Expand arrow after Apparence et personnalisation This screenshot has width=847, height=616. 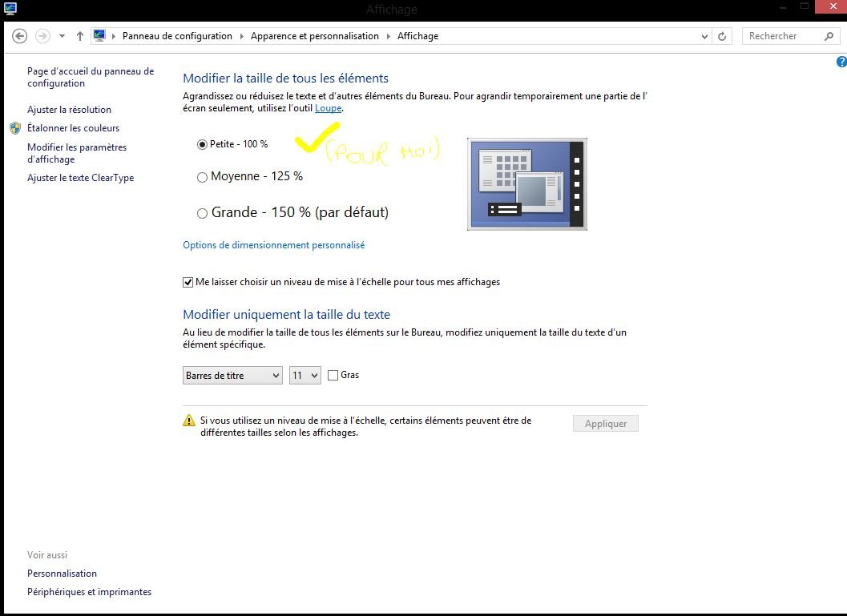(x=388, y=36)
